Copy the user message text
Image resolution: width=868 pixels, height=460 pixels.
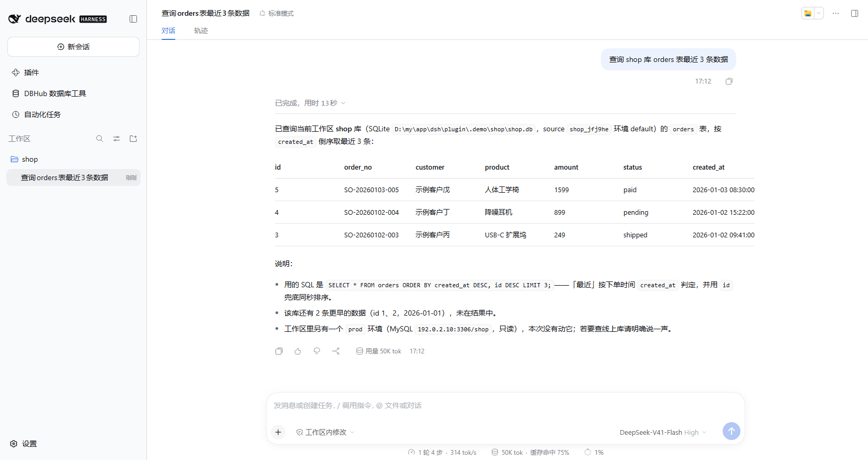[729, 81]
